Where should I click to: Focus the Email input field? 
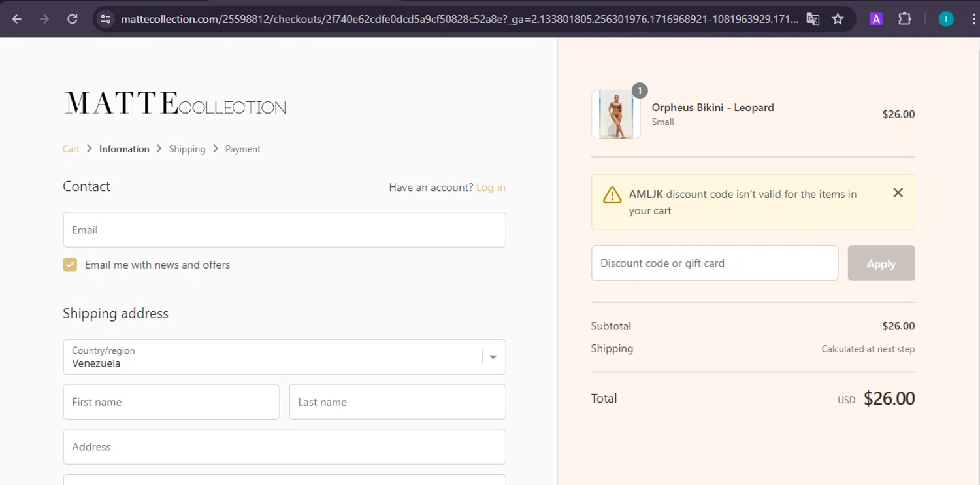[284, 230]
